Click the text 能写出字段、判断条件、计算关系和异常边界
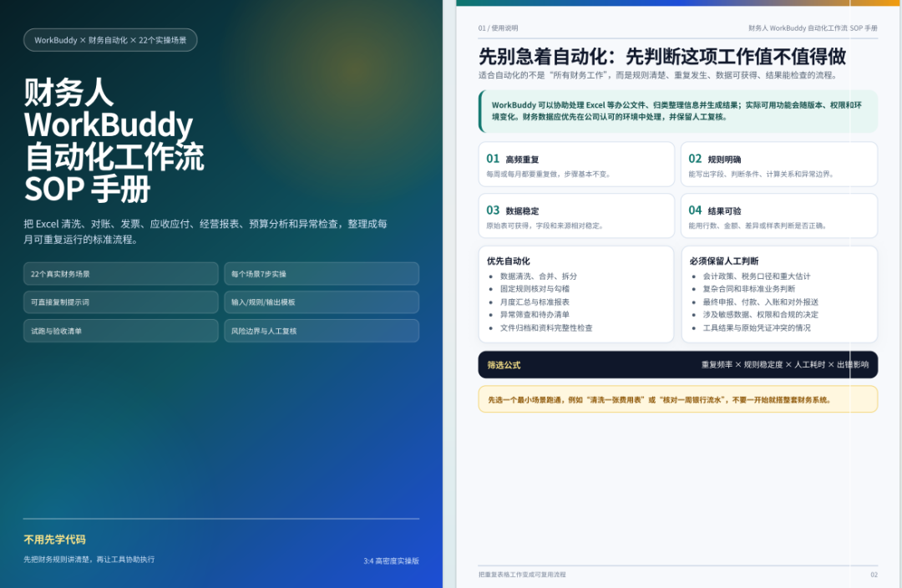This screenshot has height=588, width=902. point(761,175)
